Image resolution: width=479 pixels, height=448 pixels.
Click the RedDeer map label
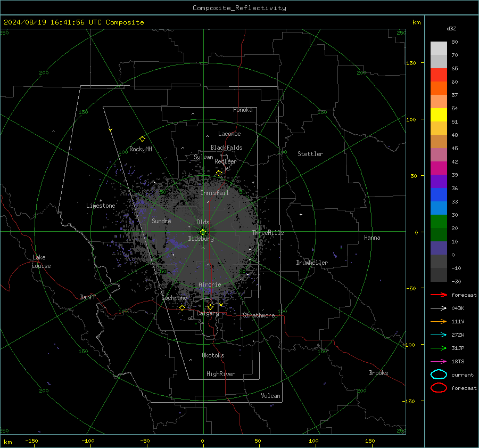pos(226,161)
